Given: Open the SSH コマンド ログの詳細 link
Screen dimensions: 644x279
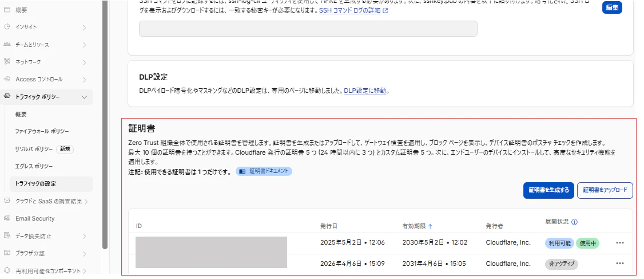Looking at the screenshot, I should [x=350, y=11].
